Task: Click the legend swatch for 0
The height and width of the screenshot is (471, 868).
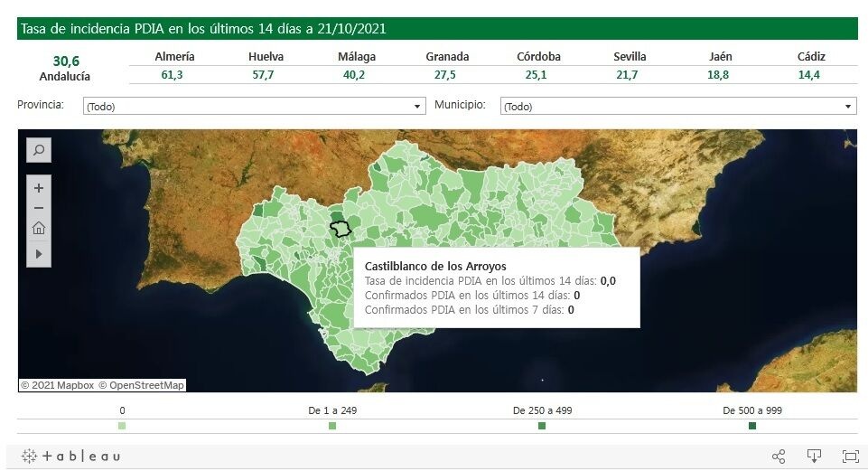Action: pos(122,426)
